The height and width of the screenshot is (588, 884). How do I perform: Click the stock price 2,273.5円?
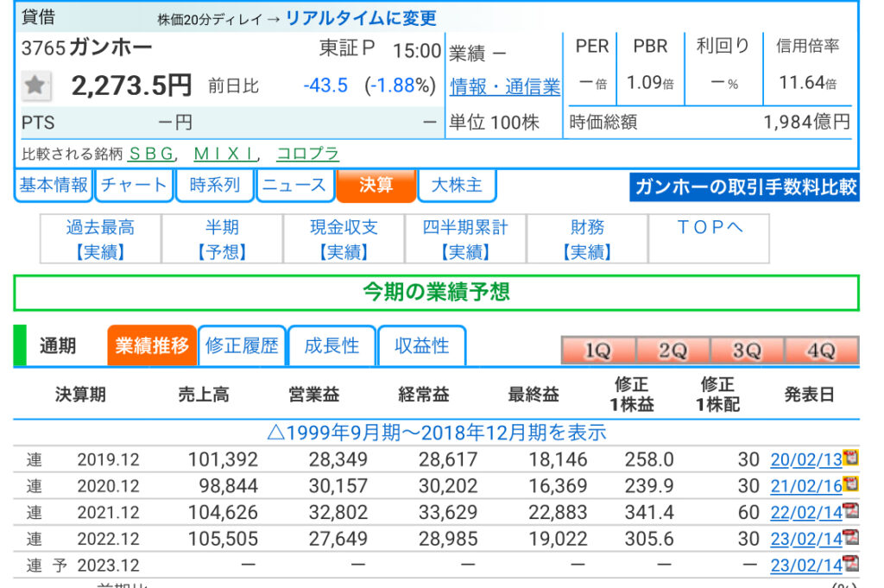pyautogui.click(x=131, y=85)
